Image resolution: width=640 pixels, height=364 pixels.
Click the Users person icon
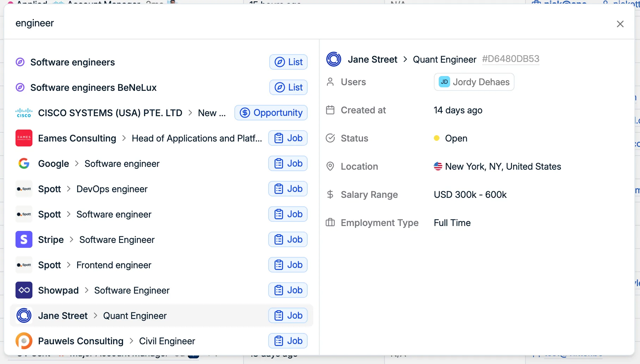point(330,82)
